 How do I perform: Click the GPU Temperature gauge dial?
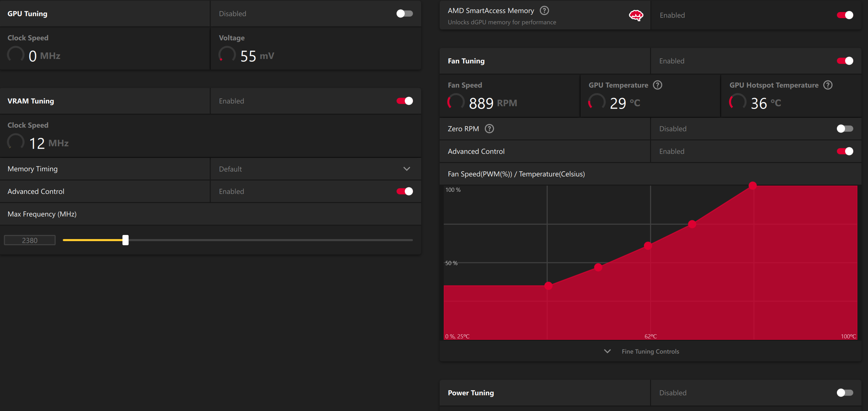point(597,102)
